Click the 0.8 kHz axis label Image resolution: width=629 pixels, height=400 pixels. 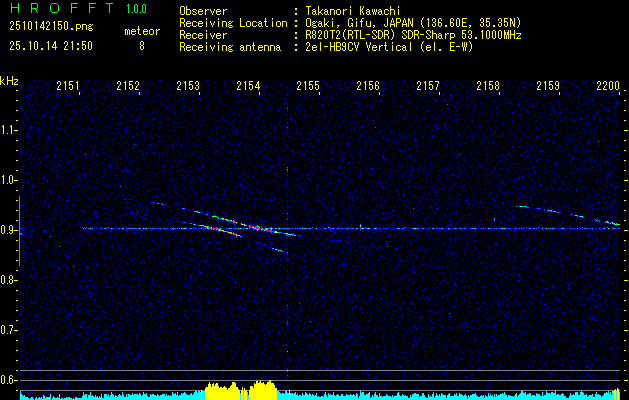[7, 280]
